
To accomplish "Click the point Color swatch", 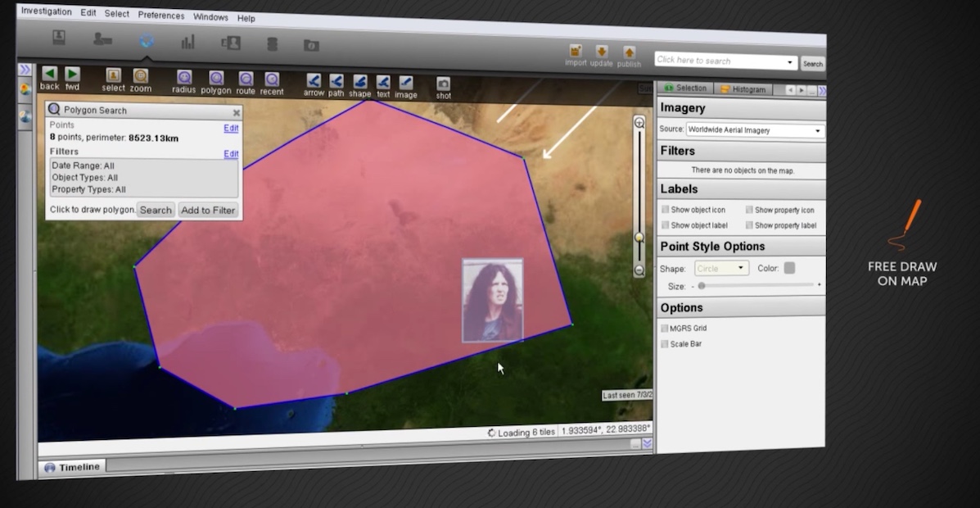I will (789, 268).
